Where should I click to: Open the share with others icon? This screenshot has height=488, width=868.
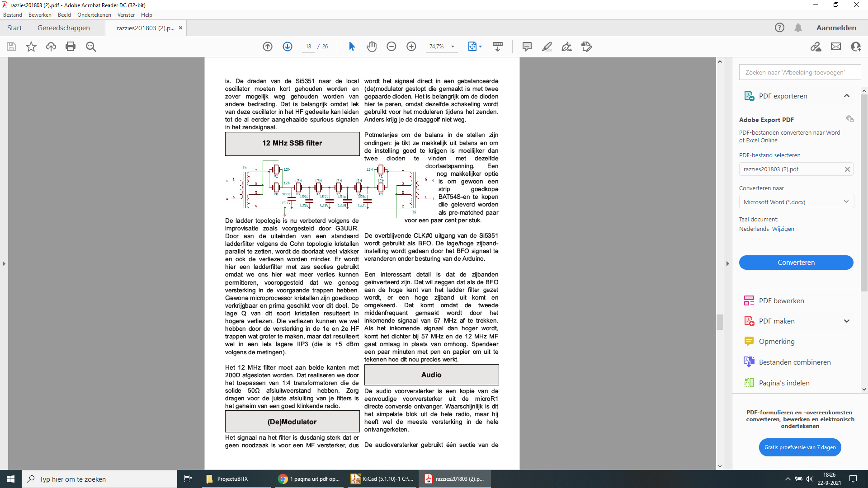856,47
